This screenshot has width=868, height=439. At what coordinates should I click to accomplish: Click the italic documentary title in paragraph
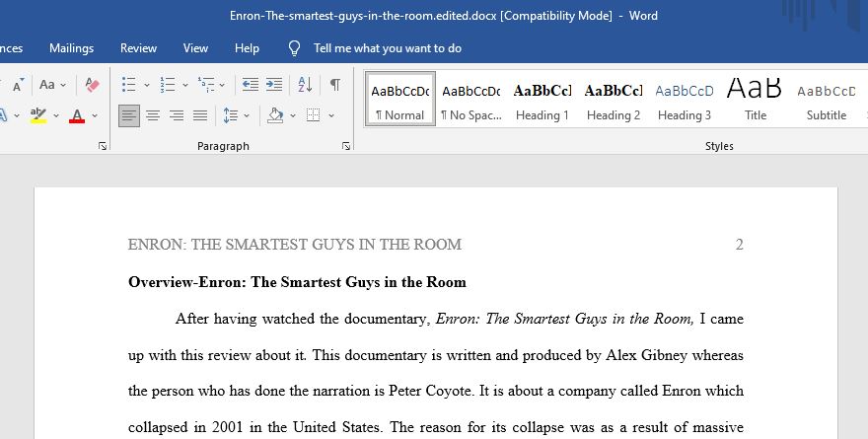point(564,319)
